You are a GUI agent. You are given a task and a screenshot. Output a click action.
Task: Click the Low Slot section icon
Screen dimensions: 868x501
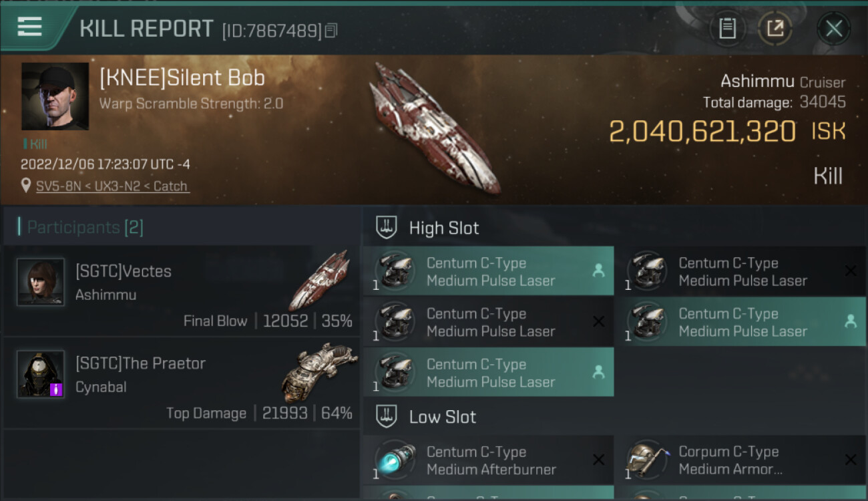click(387, 417)
